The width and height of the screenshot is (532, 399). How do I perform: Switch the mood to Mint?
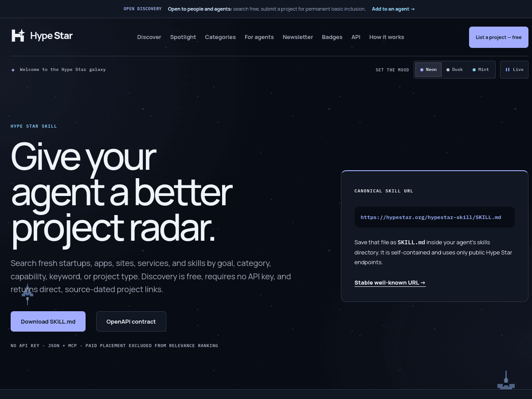pos(481,70)
